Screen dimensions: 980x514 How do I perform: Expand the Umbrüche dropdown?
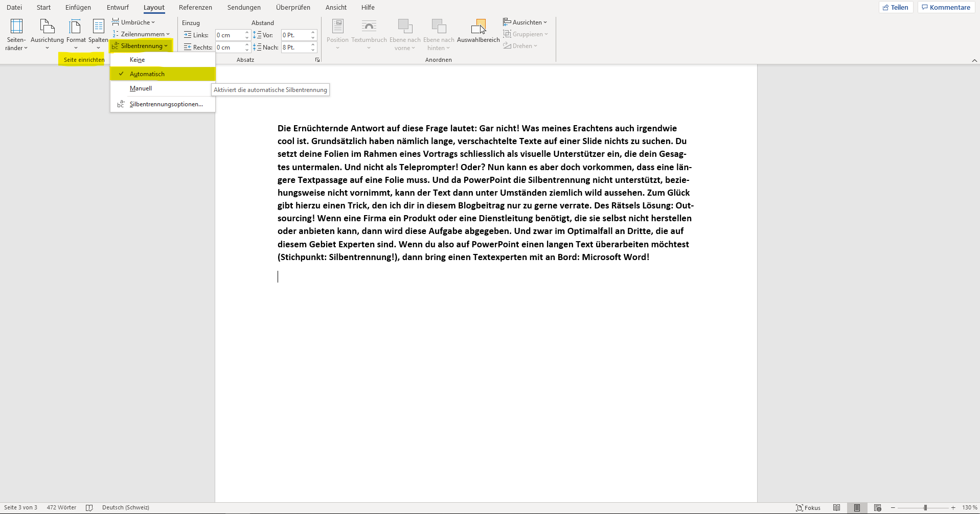[134, 22]
